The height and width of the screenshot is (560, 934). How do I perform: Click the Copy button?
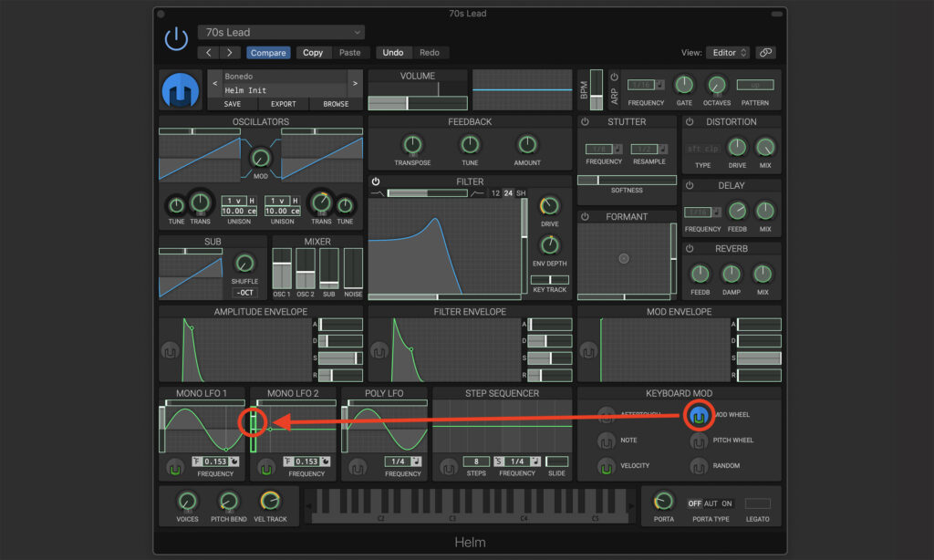pyautogui.click(x=313, y=52)
